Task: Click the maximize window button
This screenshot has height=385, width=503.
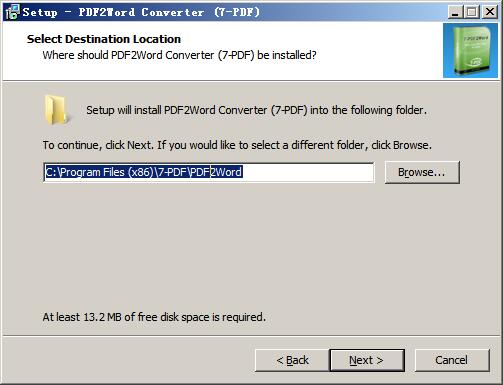Action: click(472, 12)
